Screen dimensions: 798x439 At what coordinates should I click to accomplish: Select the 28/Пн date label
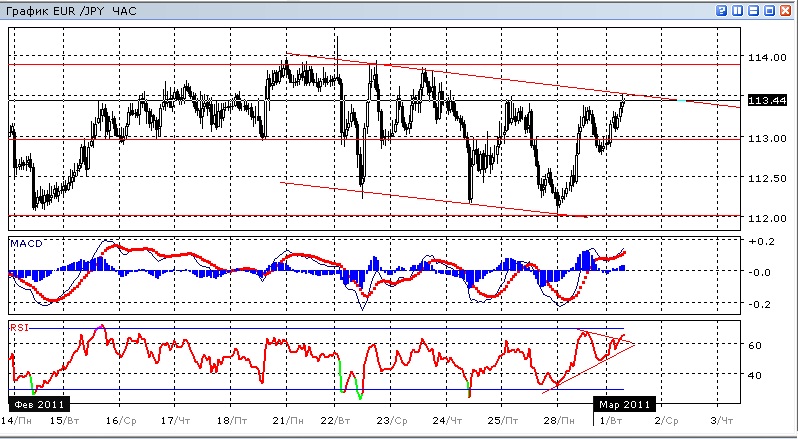coord(559,421)
